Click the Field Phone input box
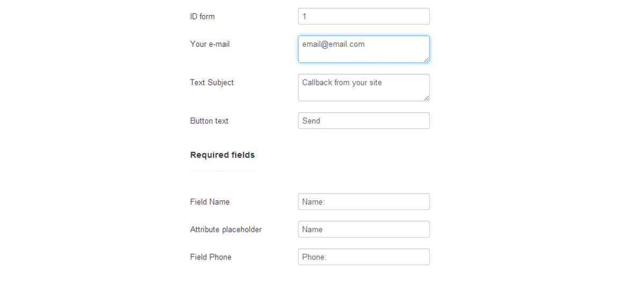Viewport: 644px width, 282px height. 363,257
